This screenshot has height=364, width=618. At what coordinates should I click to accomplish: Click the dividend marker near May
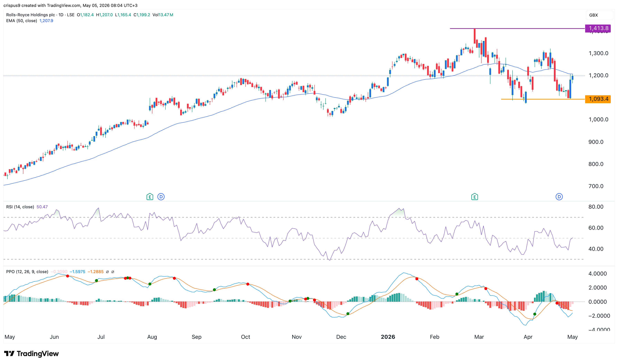559,197
